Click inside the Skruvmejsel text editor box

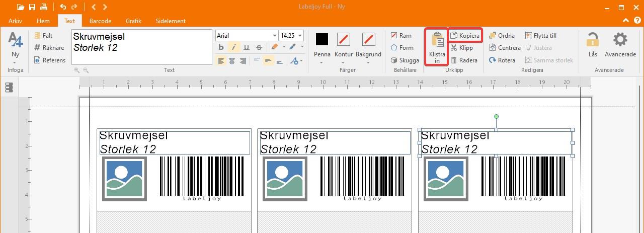(x=142, y=47)
